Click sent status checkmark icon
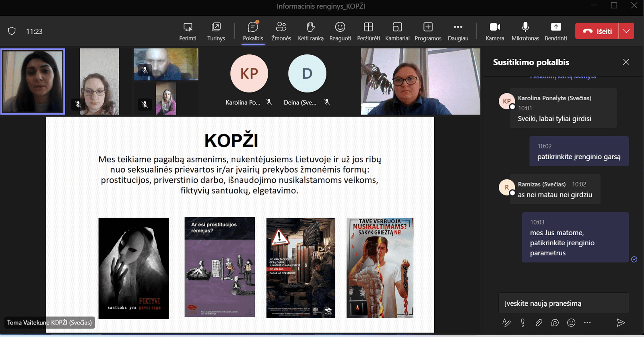The image size is (644, 337). [x=634, y=259]
